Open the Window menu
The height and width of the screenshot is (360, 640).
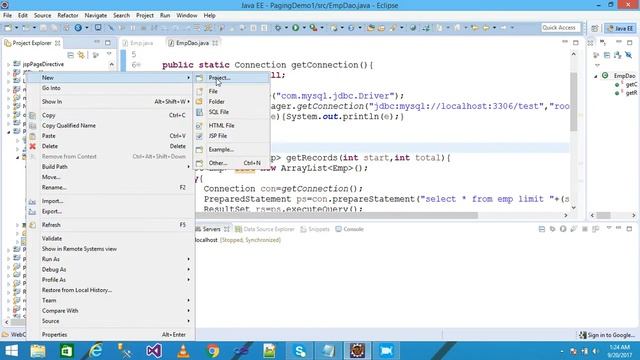pyautogui.click(x=187, y=16)
